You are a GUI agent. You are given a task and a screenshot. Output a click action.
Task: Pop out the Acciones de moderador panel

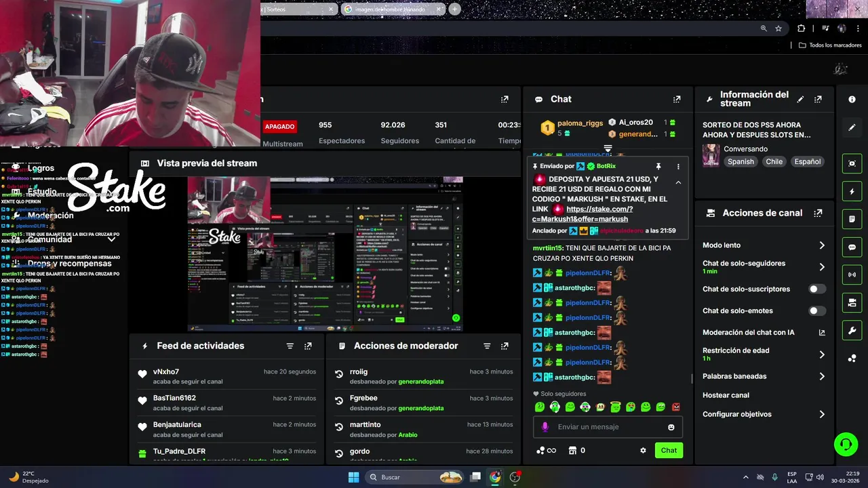coord(505,346)
